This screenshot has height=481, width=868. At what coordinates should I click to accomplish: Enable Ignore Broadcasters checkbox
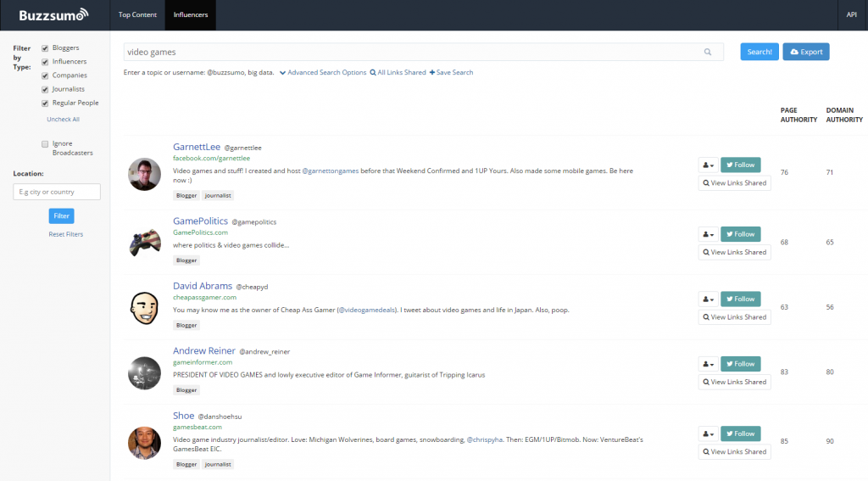tap(45, 144)
